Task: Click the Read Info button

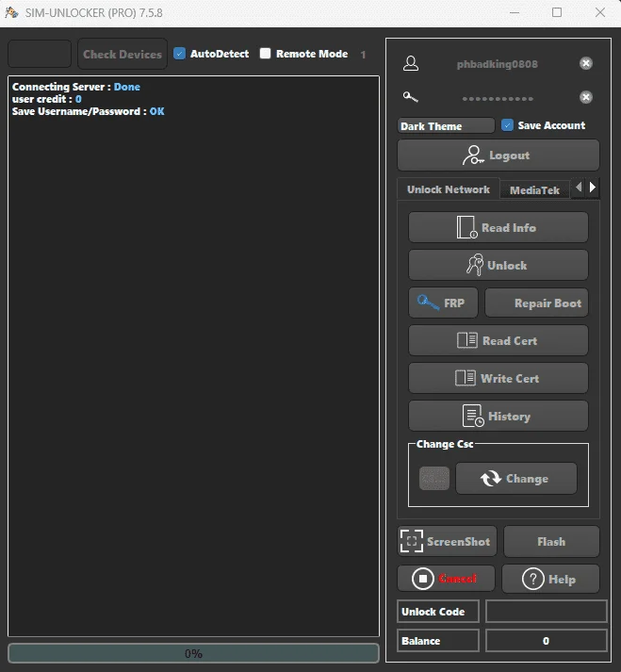Action: (498, 227)
